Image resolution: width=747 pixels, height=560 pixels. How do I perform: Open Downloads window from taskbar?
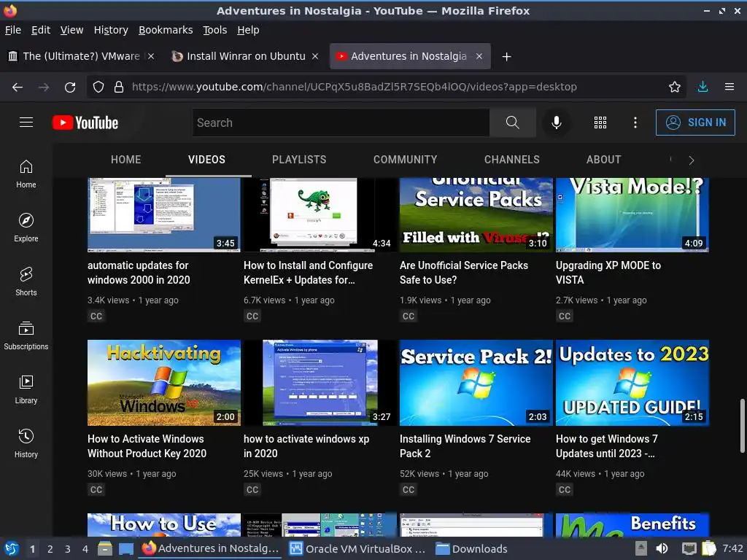(x=472, y=548)
